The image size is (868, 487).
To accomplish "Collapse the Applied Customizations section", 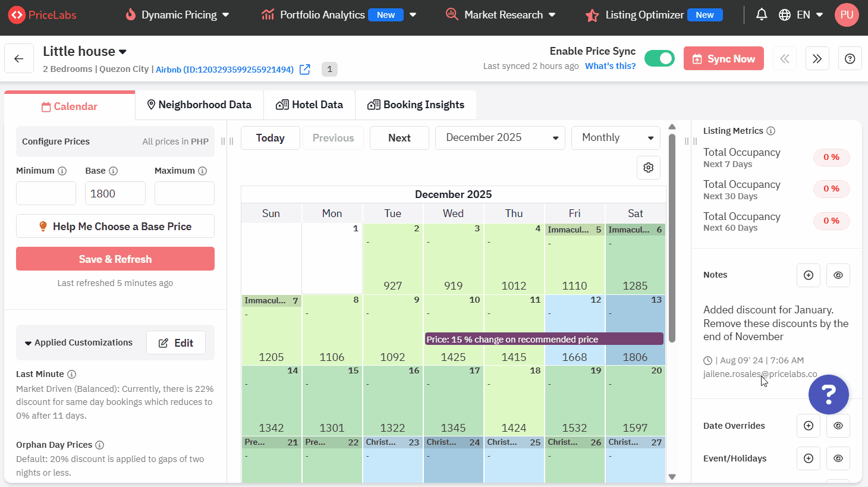I will click(x=28, y=343).
